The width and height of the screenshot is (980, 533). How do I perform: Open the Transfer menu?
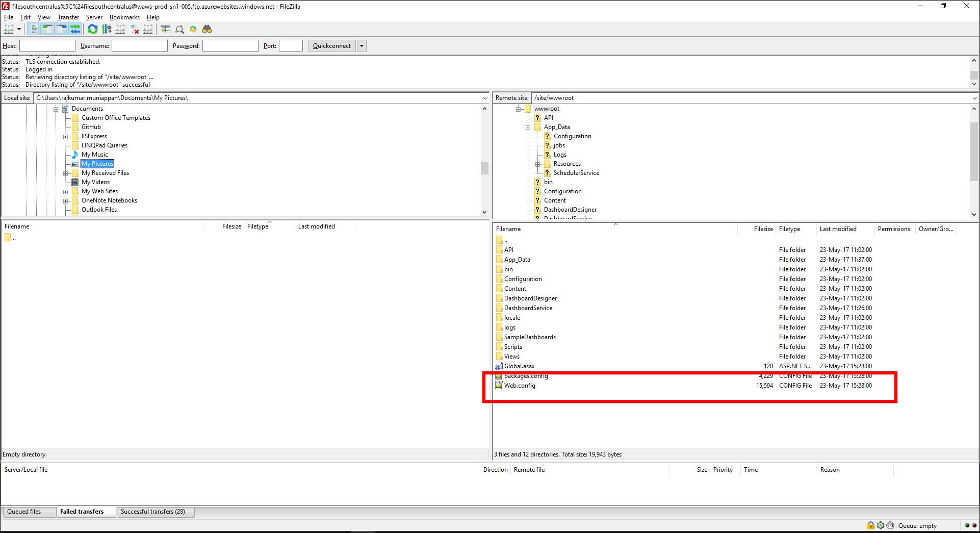pyautogui.click(x=68, y=17)
